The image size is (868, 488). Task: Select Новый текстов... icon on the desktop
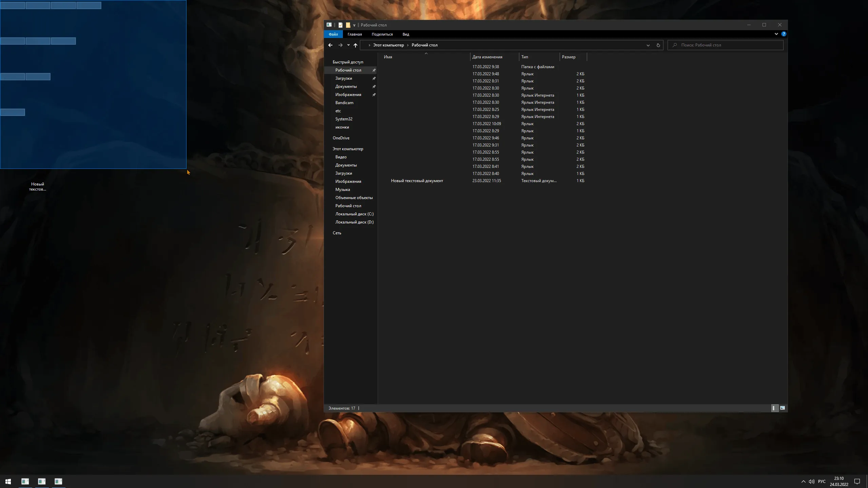[x=37, y=187]
